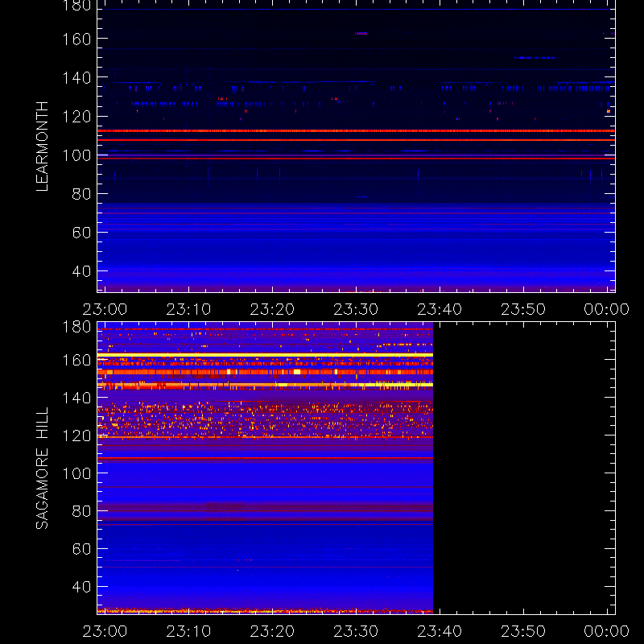
Task: Select the 100 tick label on Learmonth plot
Action: coord(76,155)
